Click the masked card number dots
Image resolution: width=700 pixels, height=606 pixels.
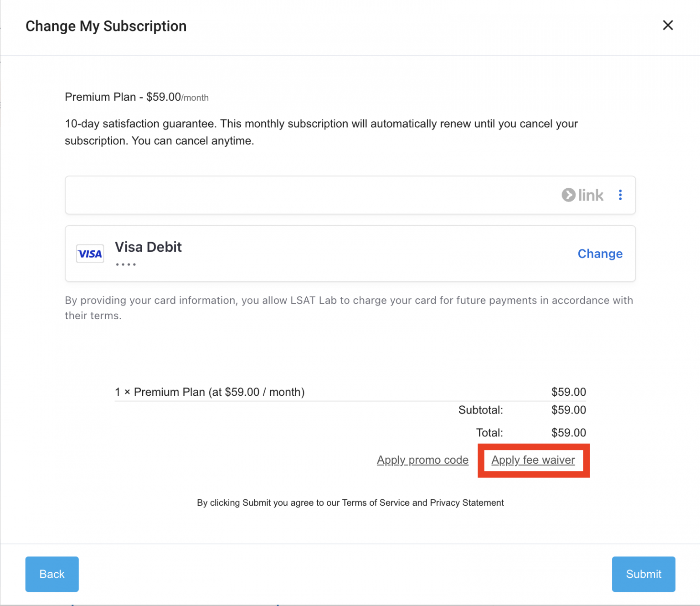(126, 264)
